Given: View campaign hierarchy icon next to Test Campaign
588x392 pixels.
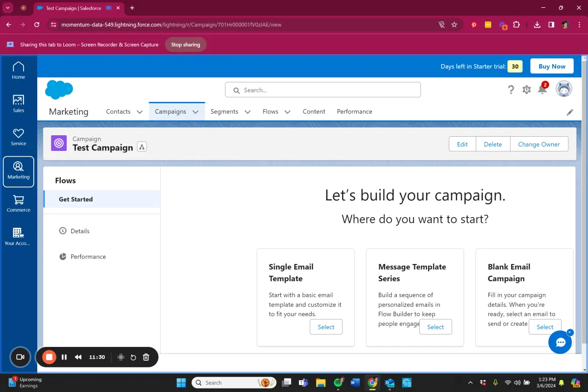Looking at the screenshot, I should [x=142, y=147].
